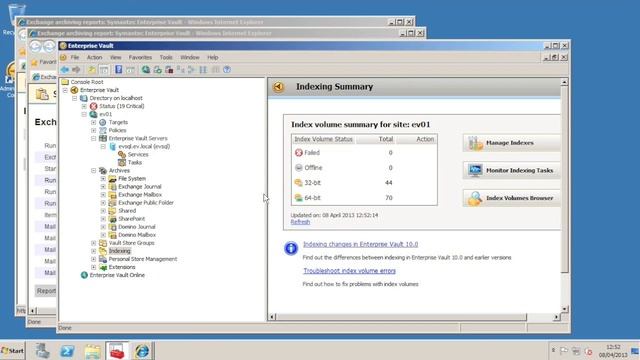The image size is (640, 360).
Task: Click the blue question-mark help icon in toolbar
Action: (x=227, y=70)
